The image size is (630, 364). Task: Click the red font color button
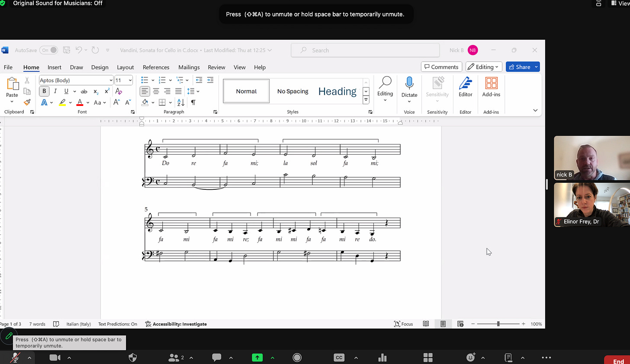(80, 102)
